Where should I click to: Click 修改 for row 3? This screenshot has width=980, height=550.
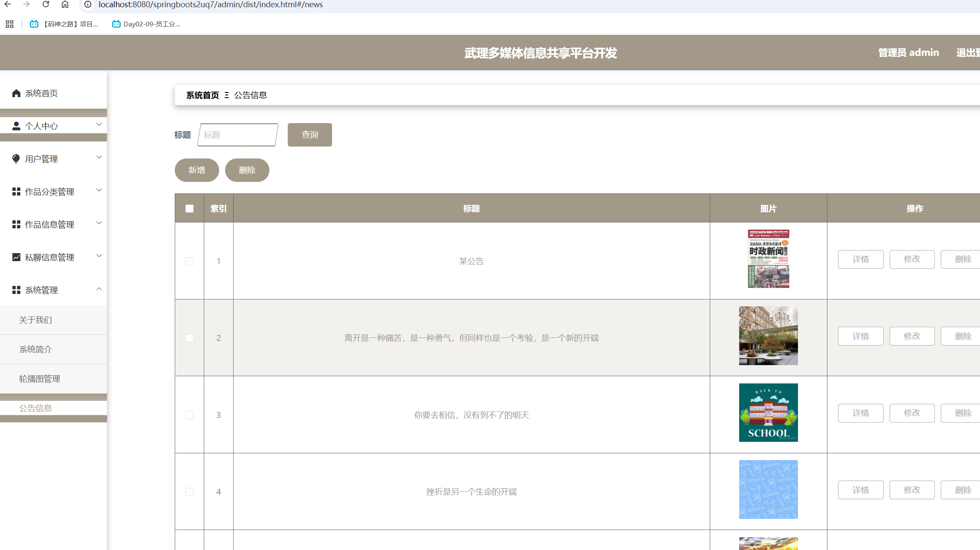(912, 413)
